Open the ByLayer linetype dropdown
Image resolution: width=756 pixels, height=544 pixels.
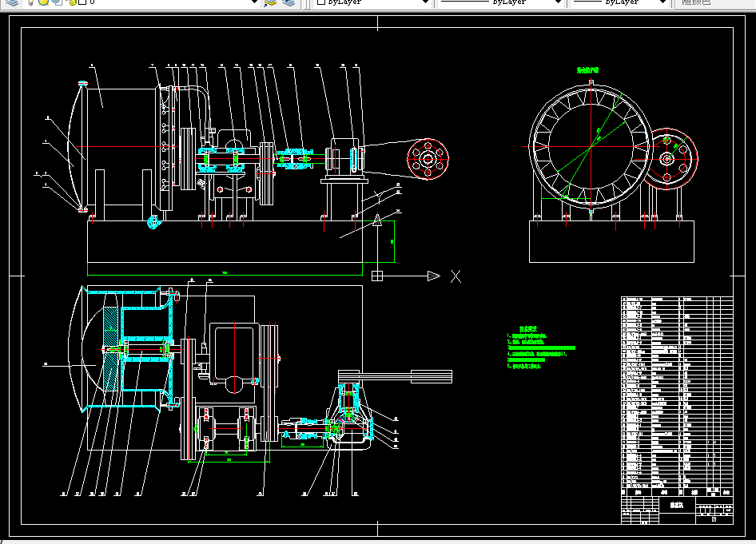tap(500, 2)
